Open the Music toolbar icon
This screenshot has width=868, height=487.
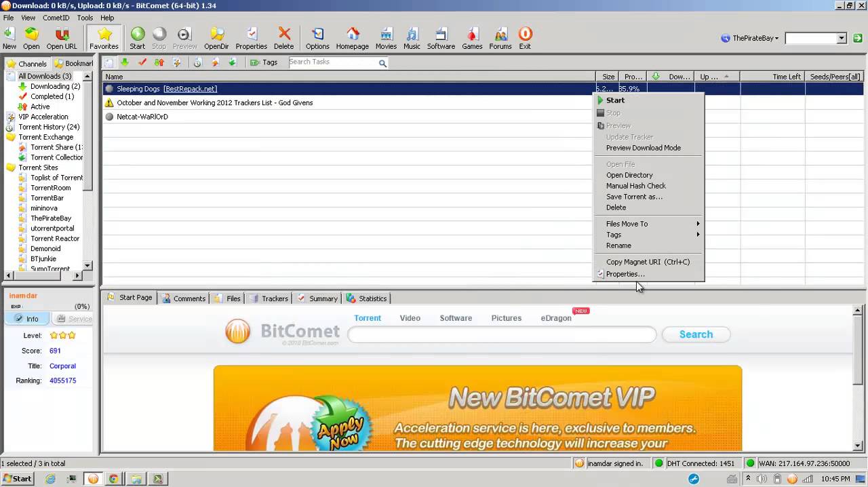pyautogui.click(x=412, y=38)
